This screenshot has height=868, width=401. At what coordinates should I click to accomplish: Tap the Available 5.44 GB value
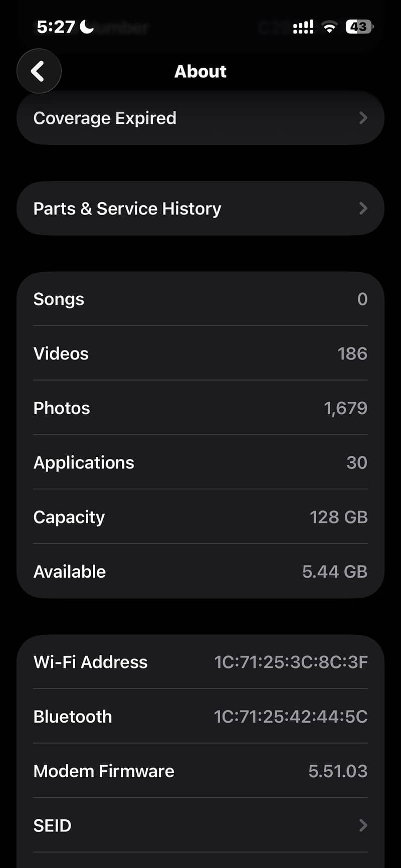tap(335, 571)
